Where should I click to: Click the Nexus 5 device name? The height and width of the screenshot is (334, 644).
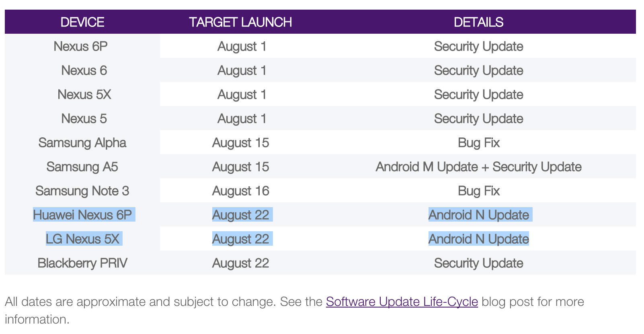point(84,119)
